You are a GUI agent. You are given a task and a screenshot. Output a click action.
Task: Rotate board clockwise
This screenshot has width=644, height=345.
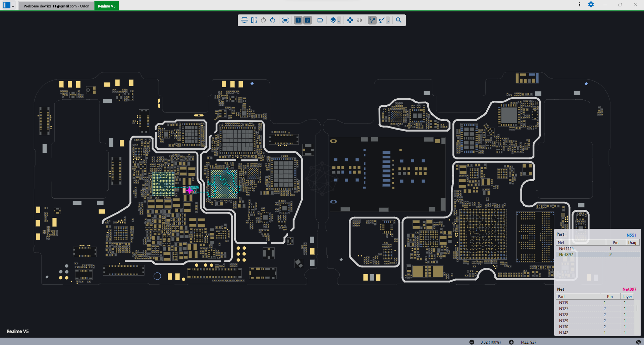point(273,20)
